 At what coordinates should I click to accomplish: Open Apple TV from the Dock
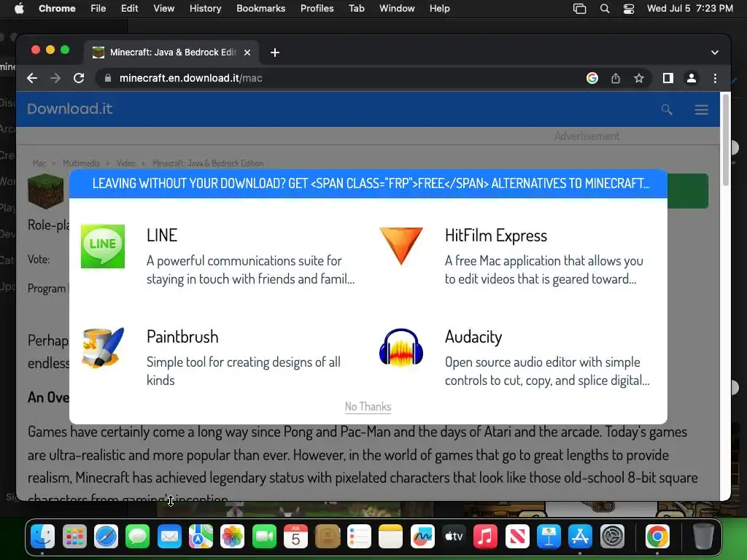(454, 537)
